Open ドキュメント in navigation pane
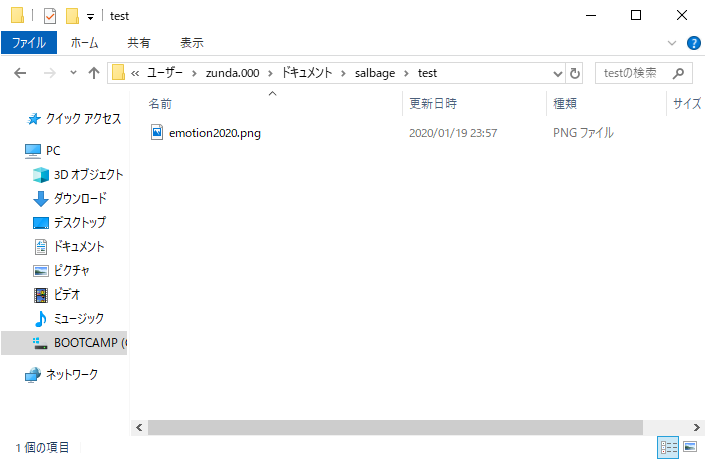The width and height of the screenshot is (706, 460). [x=79, y=247]
